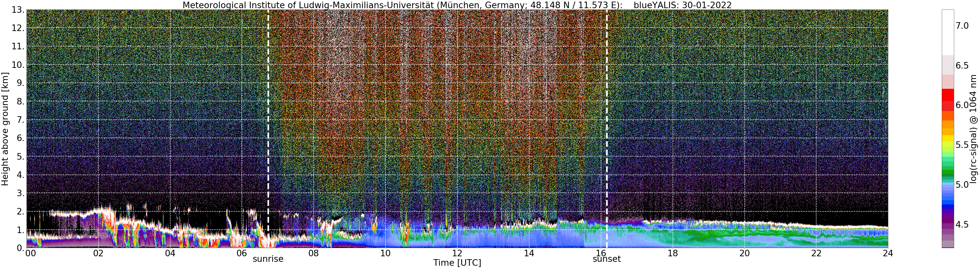Screen dimensions: 980x269
Task: Click time axis tick label '08'
Action: (313, 253)
